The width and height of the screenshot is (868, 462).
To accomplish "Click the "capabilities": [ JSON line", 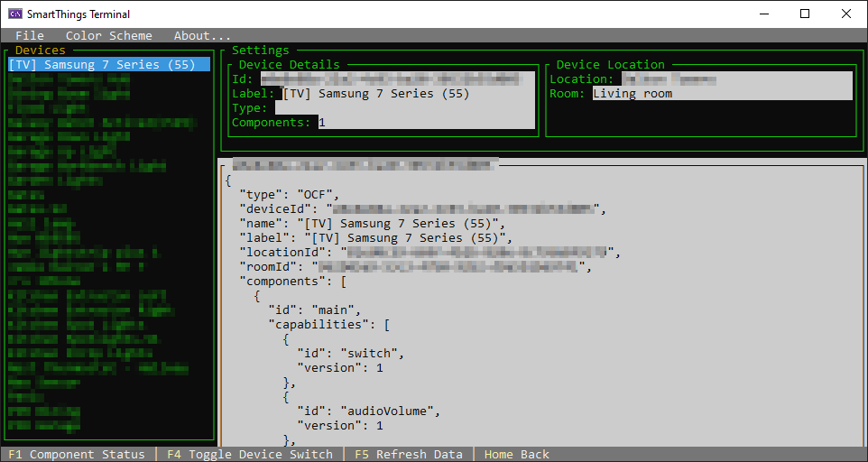I will click(x=328, y=324).
